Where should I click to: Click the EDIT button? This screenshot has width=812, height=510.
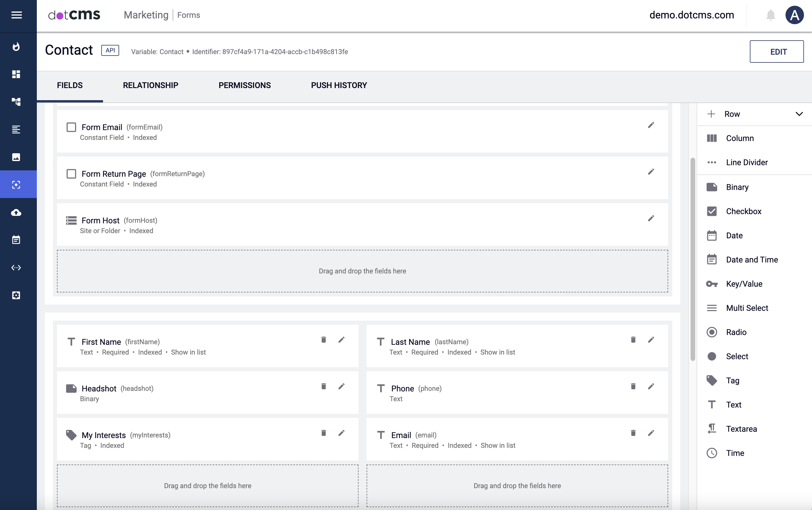[776, 52]
